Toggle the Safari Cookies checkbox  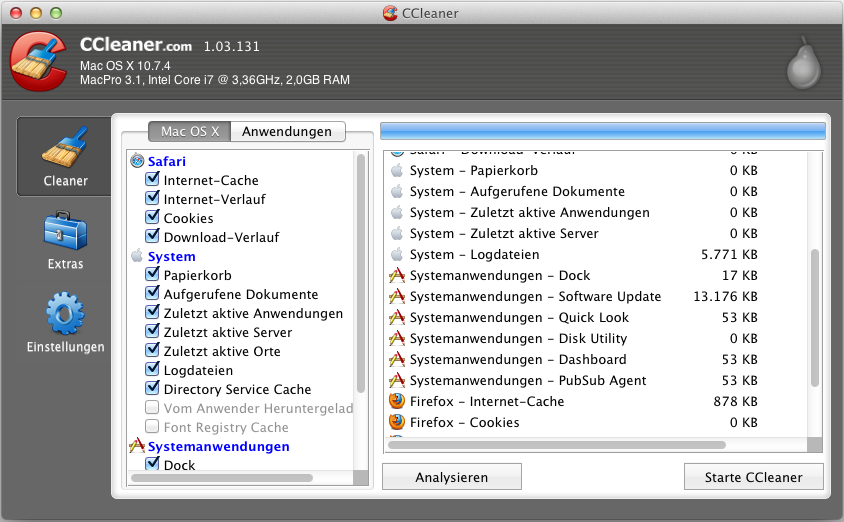pyautogui.click(x=152, y=217)
